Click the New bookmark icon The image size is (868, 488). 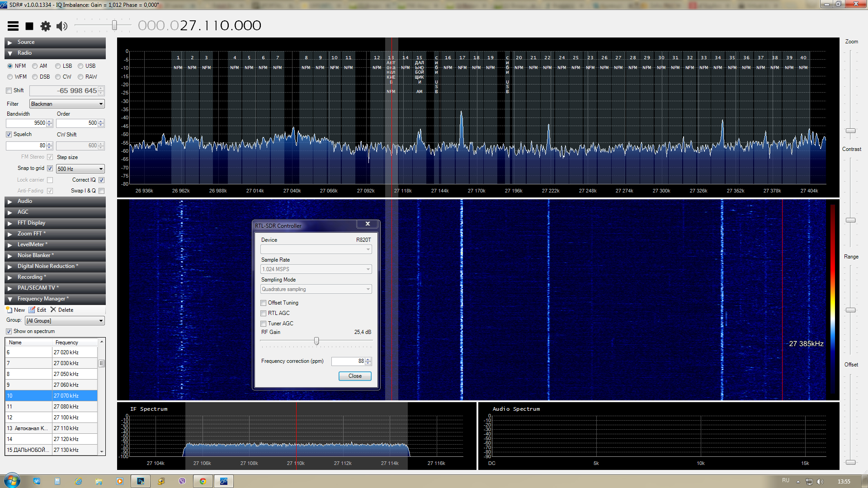[x=9, y=310]
